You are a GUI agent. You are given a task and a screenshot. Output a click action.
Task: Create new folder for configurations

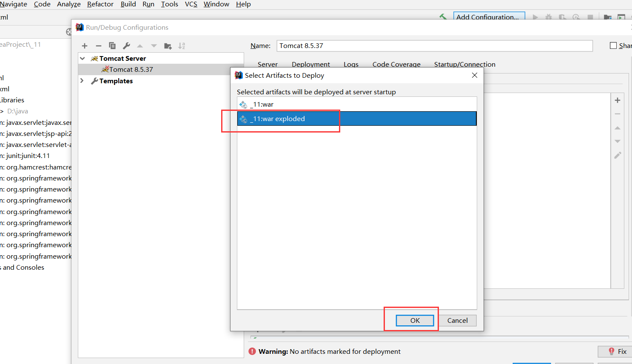(x=168, y=46)
